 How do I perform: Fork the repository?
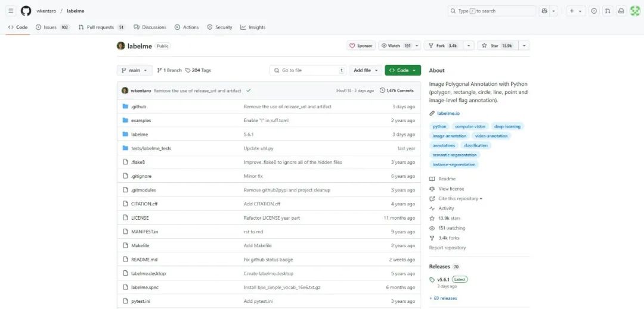pyautogui.click(x=443, y=46)
